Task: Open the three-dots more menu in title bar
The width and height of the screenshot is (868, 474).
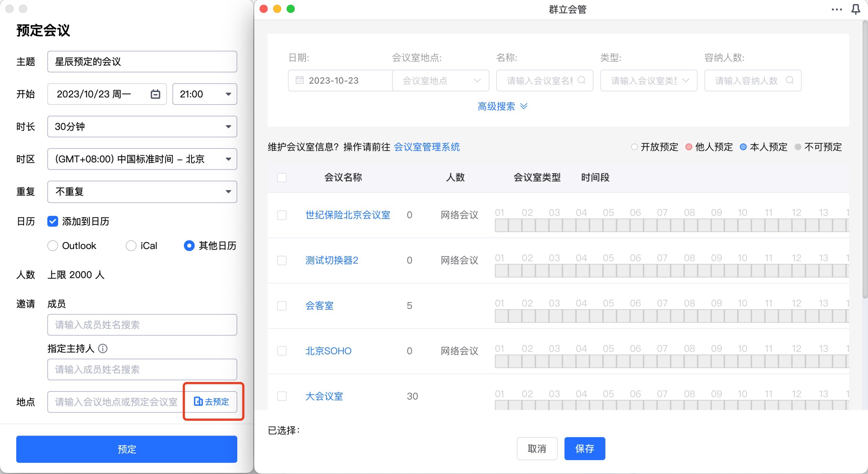Action: click(837, 9)
